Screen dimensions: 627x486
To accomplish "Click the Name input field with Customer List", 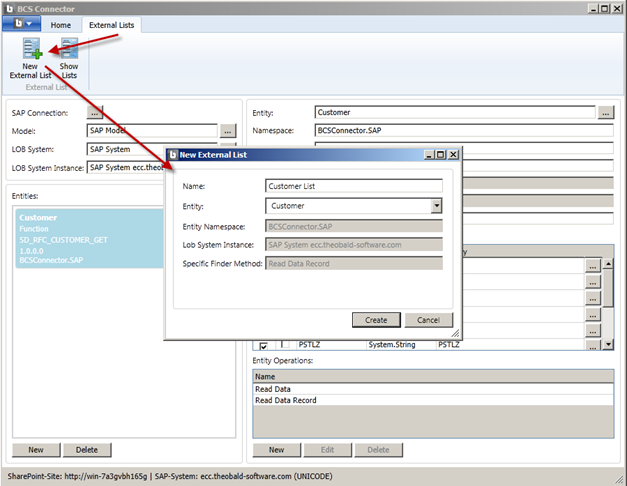I will 353,185.
